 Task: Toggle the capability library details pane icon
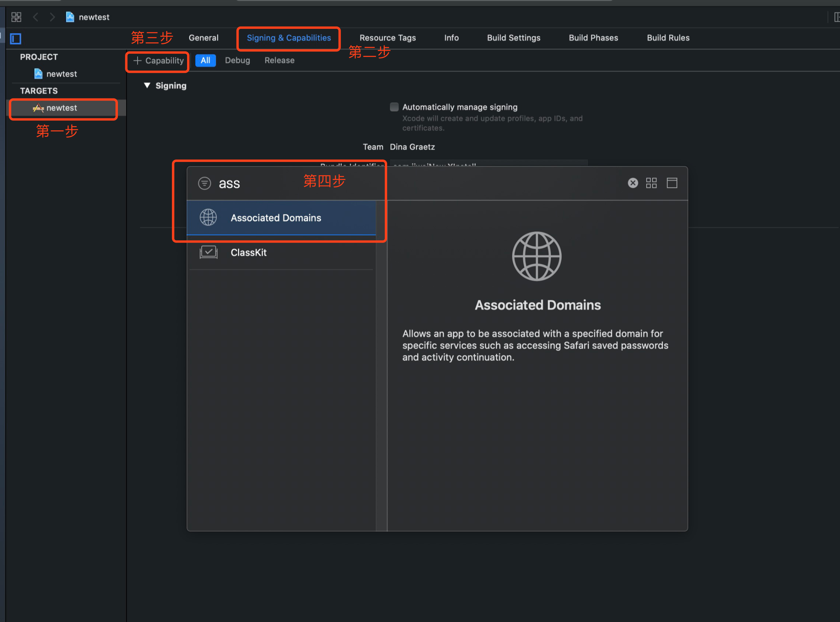click(x=672, y=183)
